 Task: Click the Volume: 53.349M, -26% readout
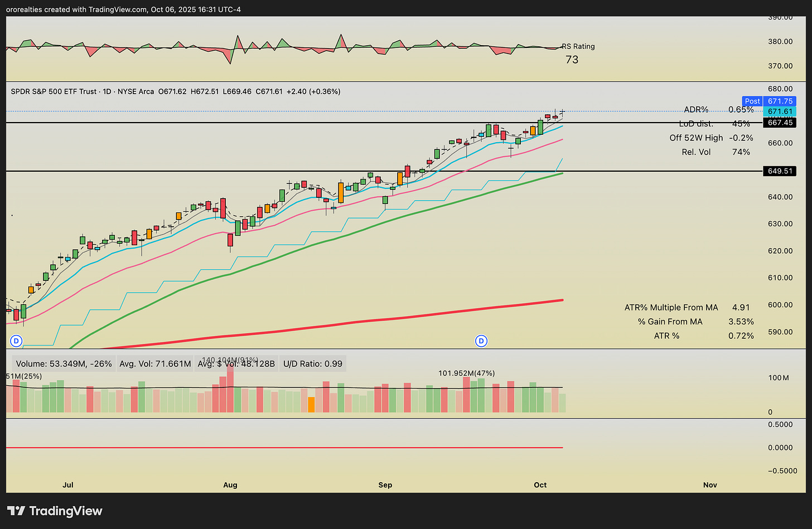[x=64, y=364]
